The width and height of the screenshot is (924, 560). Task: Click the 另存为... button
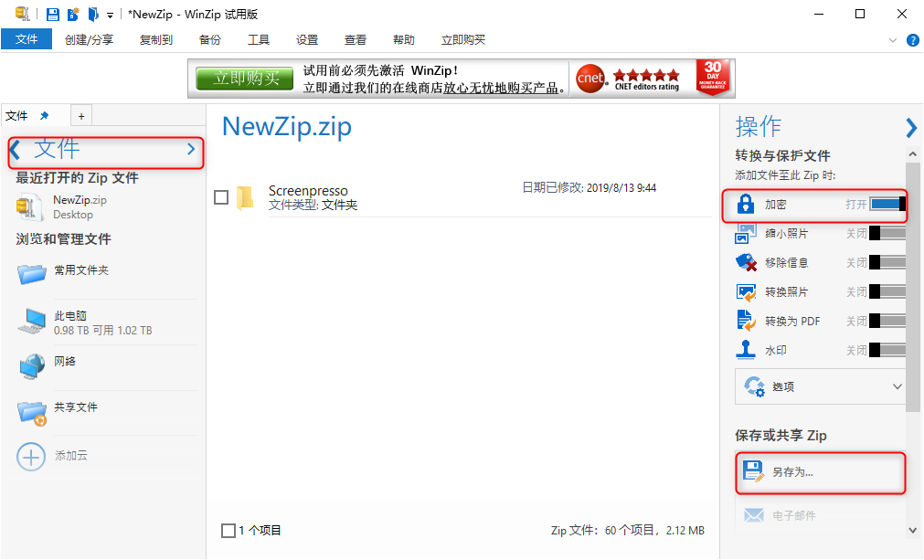(821, 472)
